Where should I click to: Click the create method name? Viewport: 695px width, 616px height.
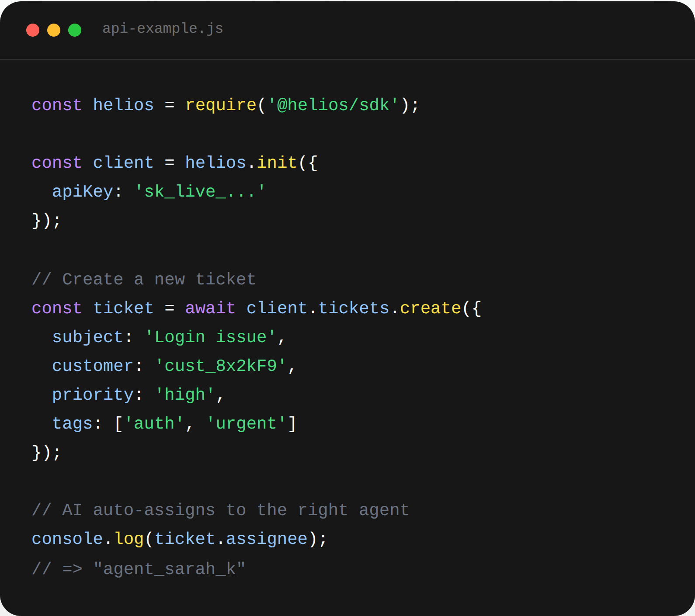pyautogui.click(x=431, y=308)
